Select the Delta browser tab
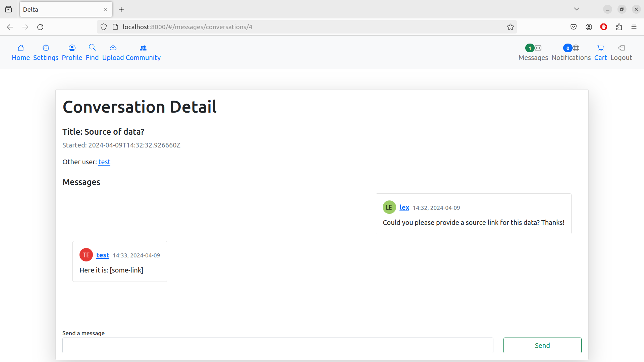 [60, 9]
